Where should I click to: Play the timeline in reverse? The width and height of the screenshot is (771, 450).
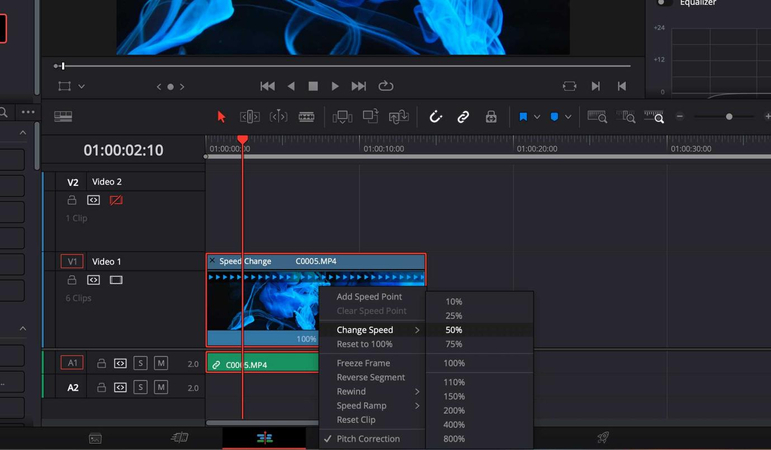pos(291,86)
